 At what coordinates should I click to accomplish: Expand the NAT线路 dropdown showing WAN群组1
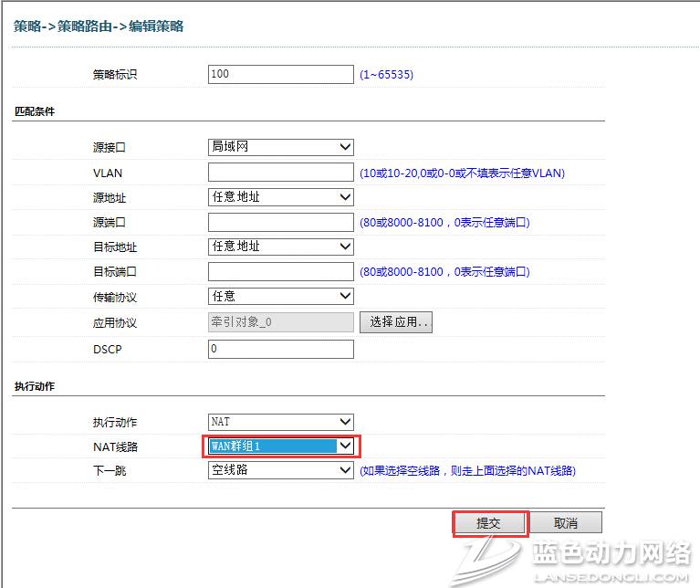(280, 446)
